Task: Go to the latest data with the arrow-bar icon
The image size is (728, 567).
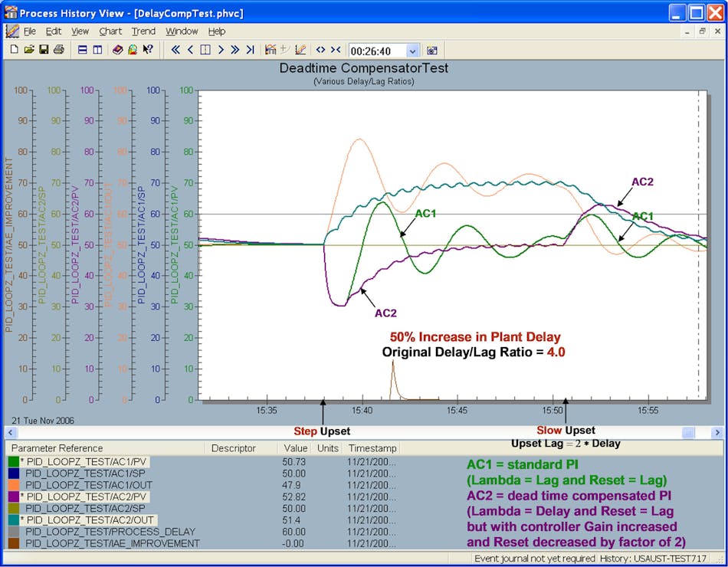Action: point(250,50)
